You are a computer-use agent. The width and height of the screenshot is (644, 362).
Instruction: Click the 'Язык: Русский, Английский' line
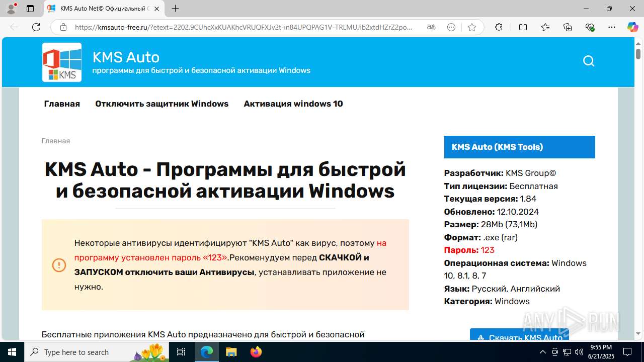(502, 289)
